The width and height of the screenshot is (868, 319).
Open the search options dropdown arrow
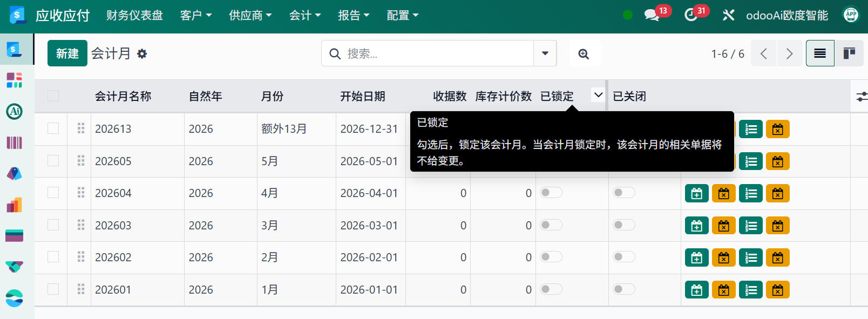tap(545, 53)
